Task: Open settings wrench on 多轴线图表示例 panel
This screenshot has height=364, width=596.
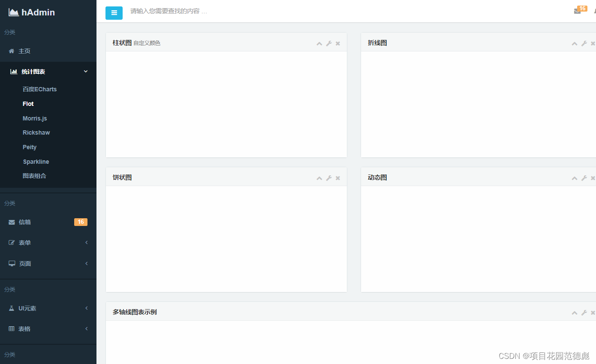Action: [x=584, y=313]
